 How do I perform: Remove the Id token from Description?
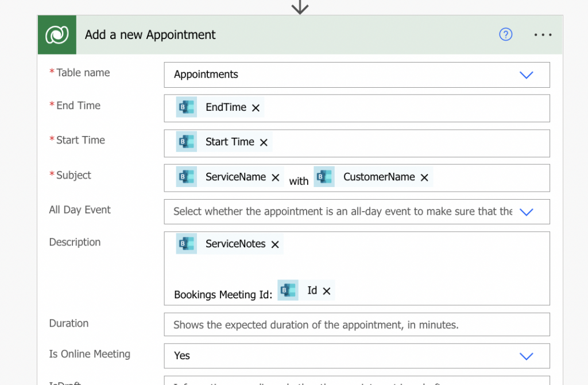tap(327, 291)
